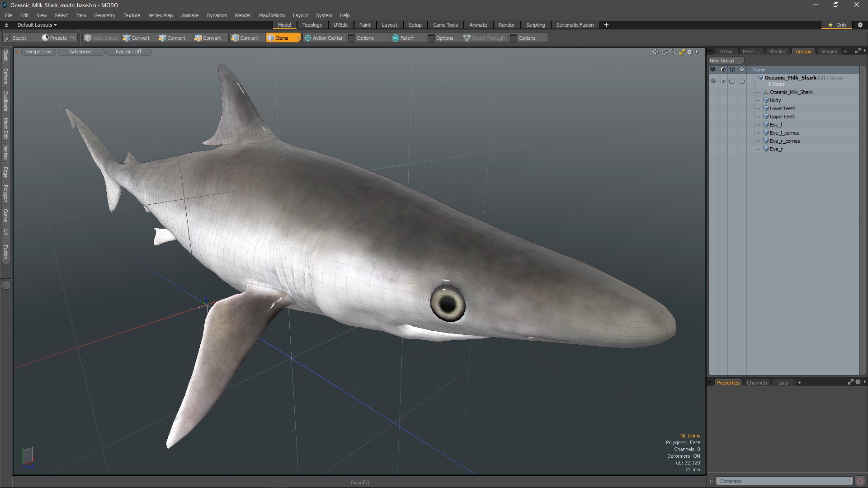Click in the Command input field

pos(784,481)
